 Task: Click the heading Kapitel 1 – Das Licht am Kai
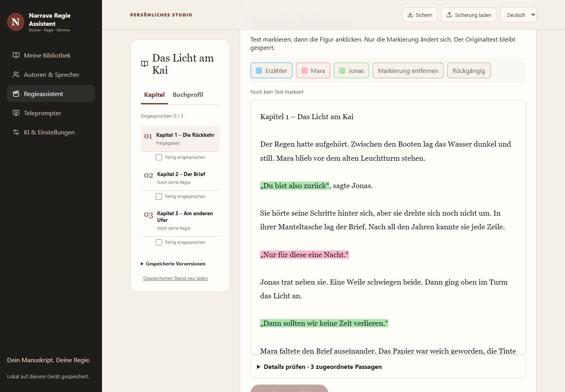(307, 117)
